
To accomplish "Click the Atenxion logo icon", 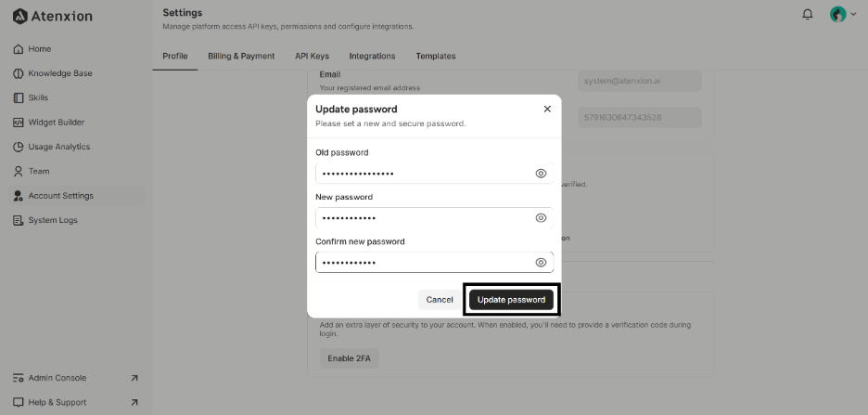I will [19, 16].
